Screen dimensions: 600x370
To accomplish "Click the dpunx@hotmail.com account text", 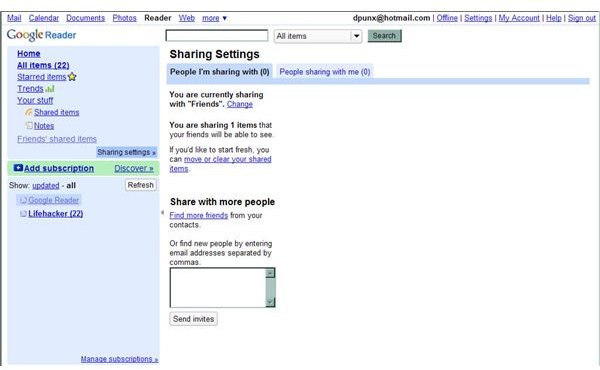I will click(391, 18).
